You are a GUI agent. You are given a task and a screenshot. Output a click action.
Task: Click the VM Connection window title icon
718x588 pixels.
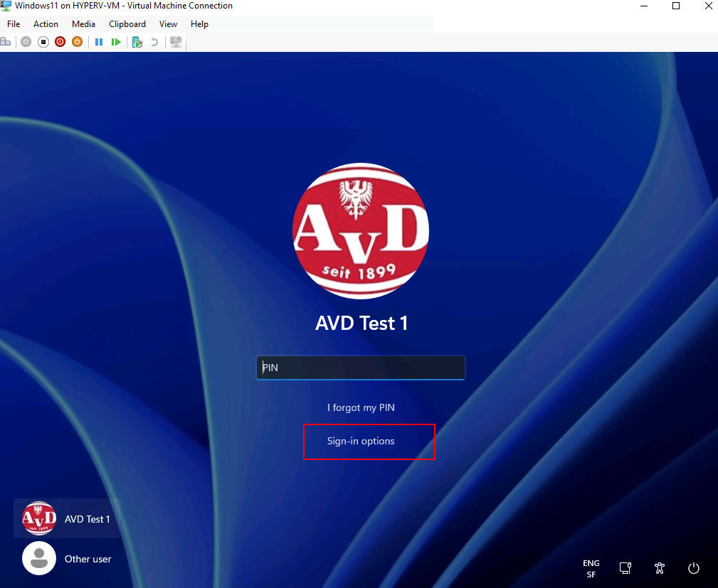click(x=6, y=6)
